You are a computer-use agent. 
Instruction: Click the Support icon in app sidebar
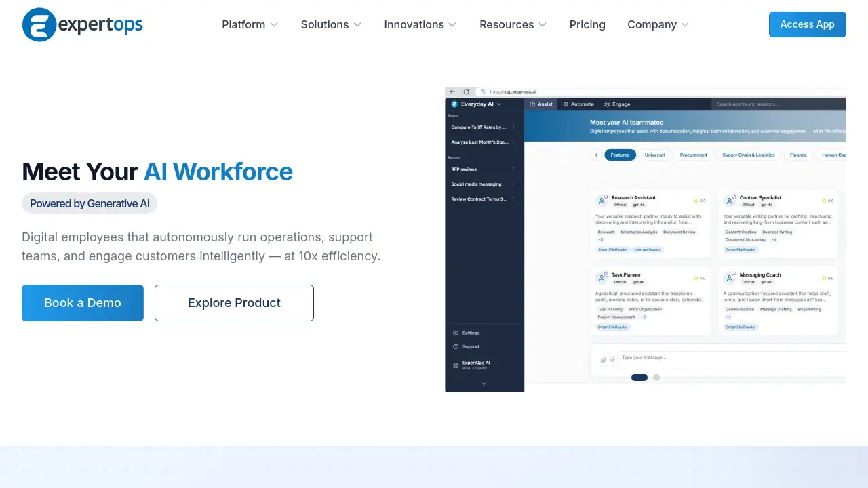pyautogui.click(x=456, y=346)
